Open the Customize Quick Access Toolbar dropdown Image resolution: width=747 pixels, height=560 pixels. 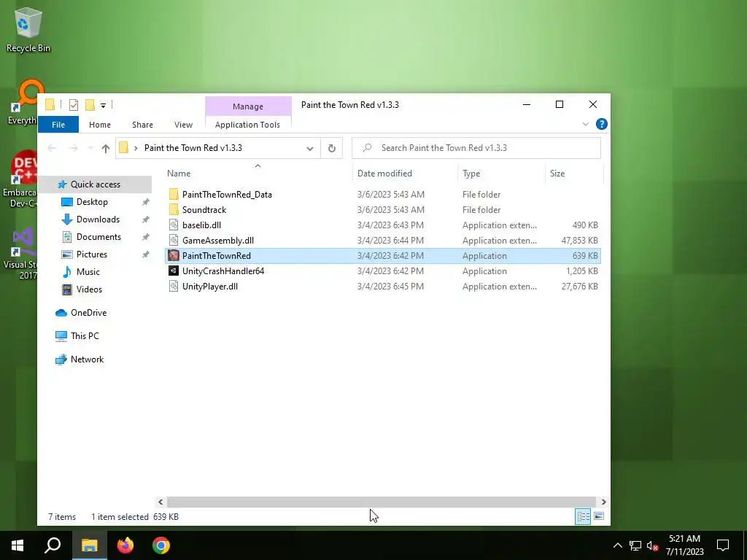103,105
